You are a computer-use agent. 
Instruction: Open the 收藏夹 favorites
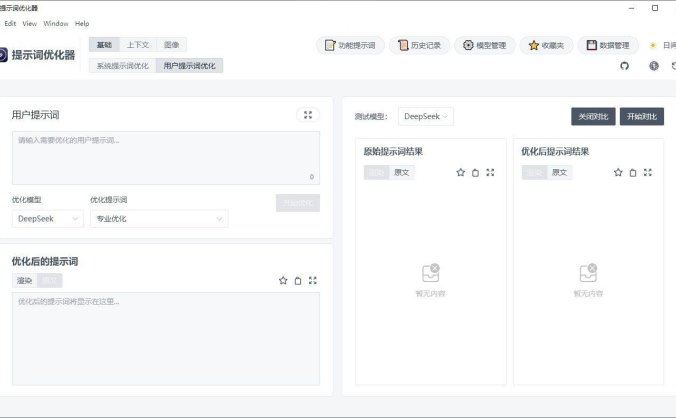coord(546,45)
